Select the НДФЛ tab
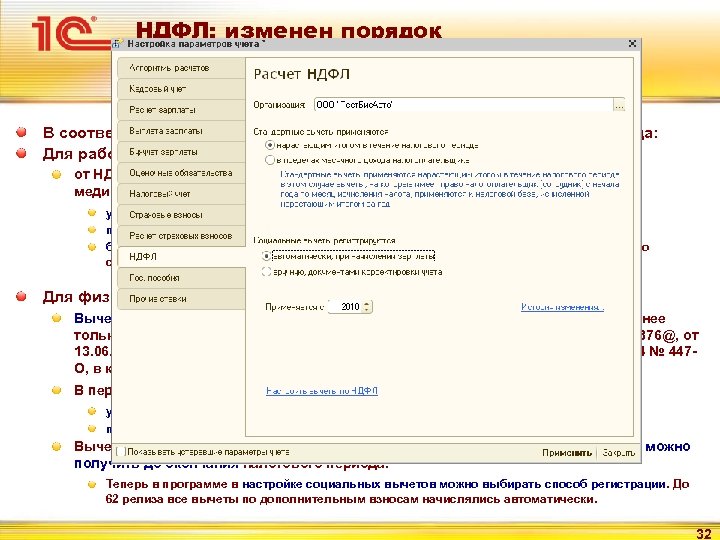 coord(181,257)
